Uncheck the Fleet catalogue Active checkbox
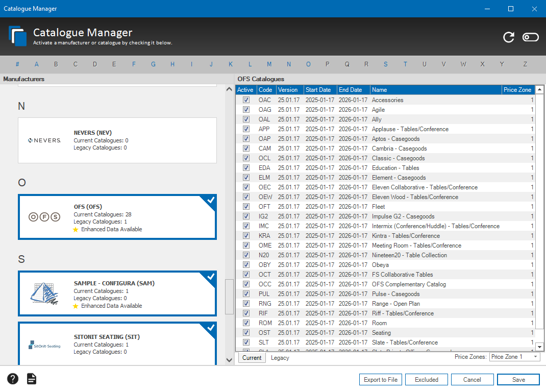The height and width of the screenshot is (392, 546). tap(246, 207)
